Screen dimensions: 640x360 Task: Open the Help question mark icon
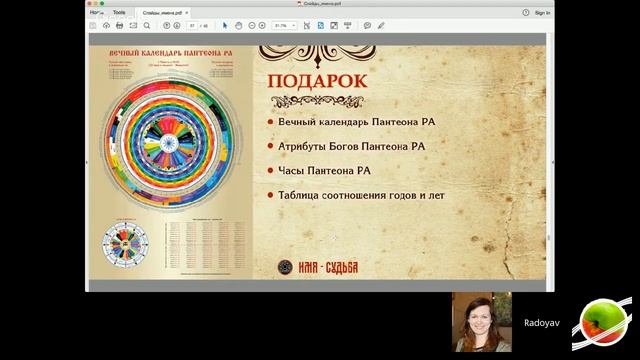pyautogui.click(x=526, y=13)
